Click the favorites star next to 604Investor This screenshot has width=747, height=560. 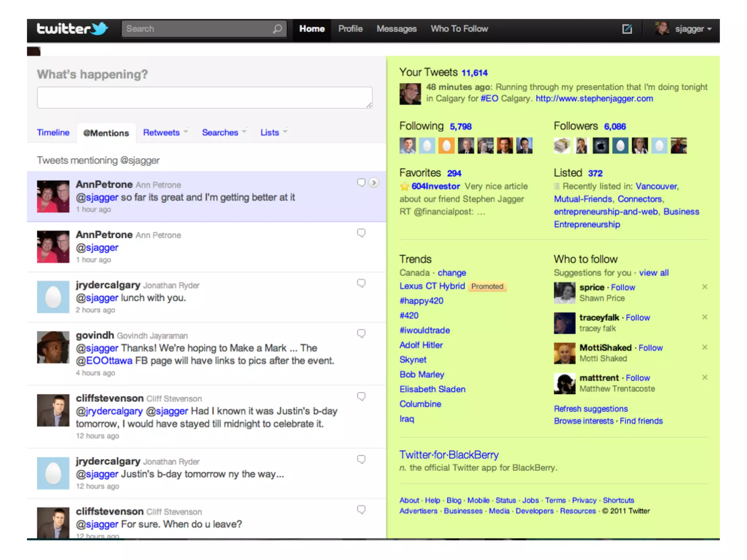(x=404, y=187)
